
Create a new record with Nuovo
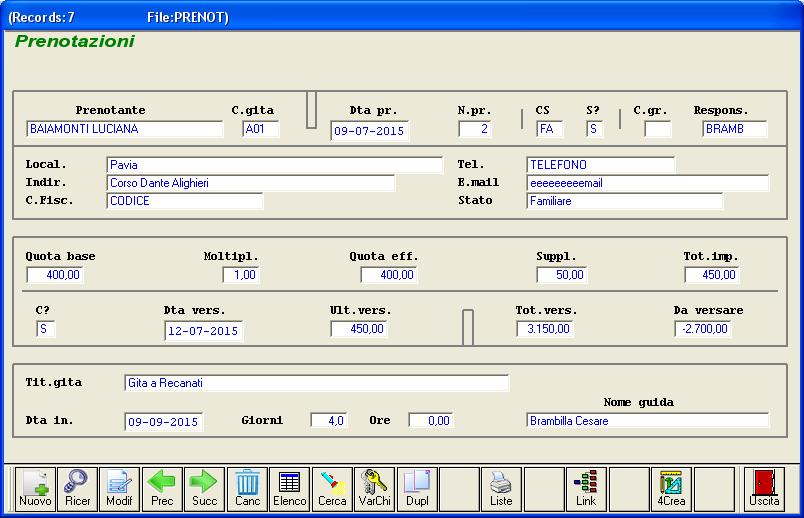click(x=35, y=489)
